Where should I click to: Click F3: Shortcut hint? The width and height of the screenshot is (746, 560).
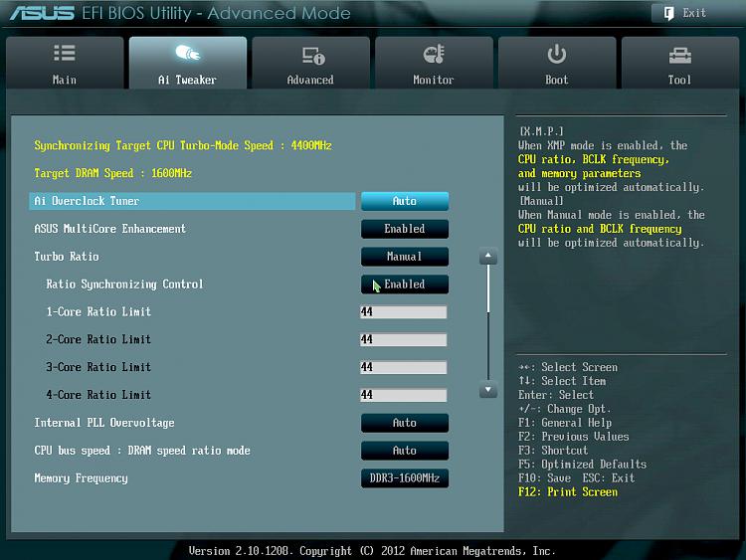point(553,451)
